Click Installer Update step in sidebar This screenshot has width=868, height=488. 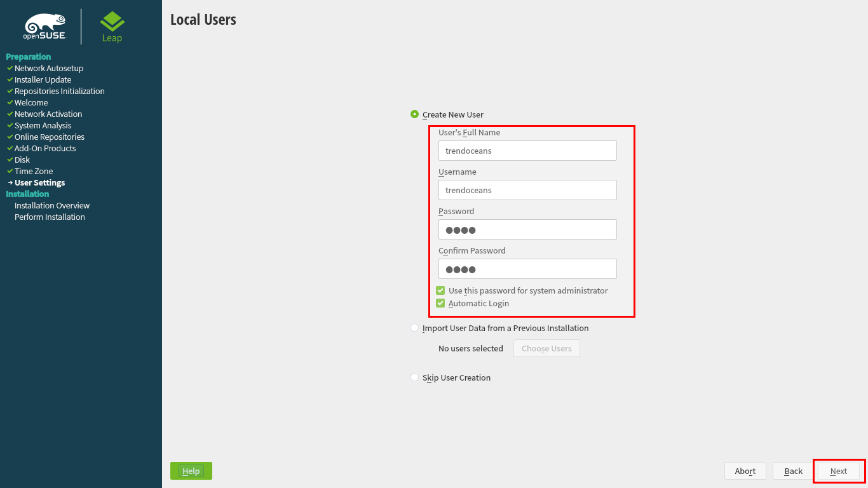[43, 79]
